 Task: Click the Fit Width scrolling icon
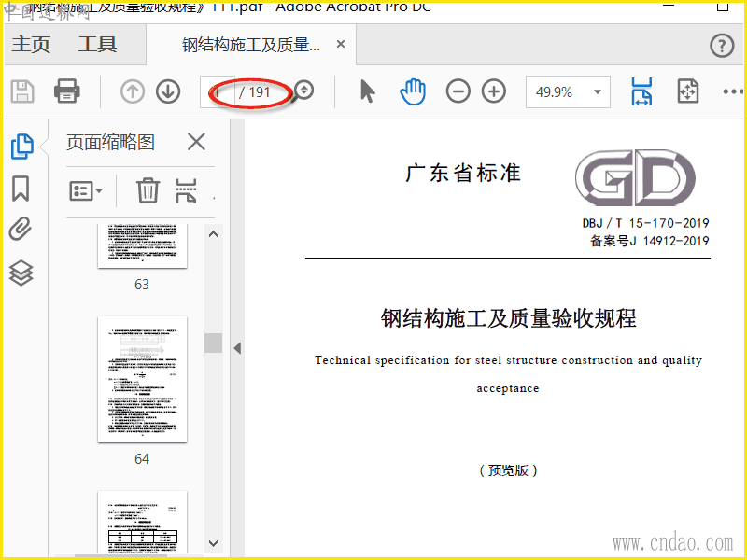pos(641,91)
